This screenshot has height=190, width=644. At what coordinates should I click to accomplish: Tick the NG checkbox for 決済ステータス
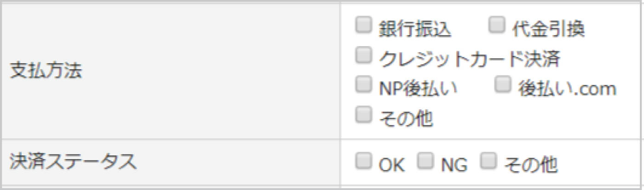coord(425,161)
